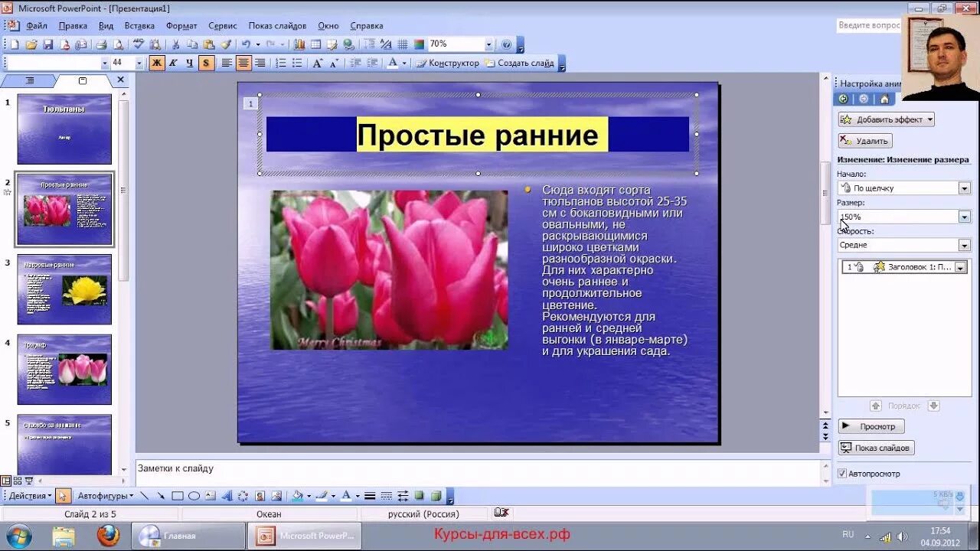The width and height of the screenshot is (980, 551).
Task: Click the Print Preview icon
Action: (118, 44)
